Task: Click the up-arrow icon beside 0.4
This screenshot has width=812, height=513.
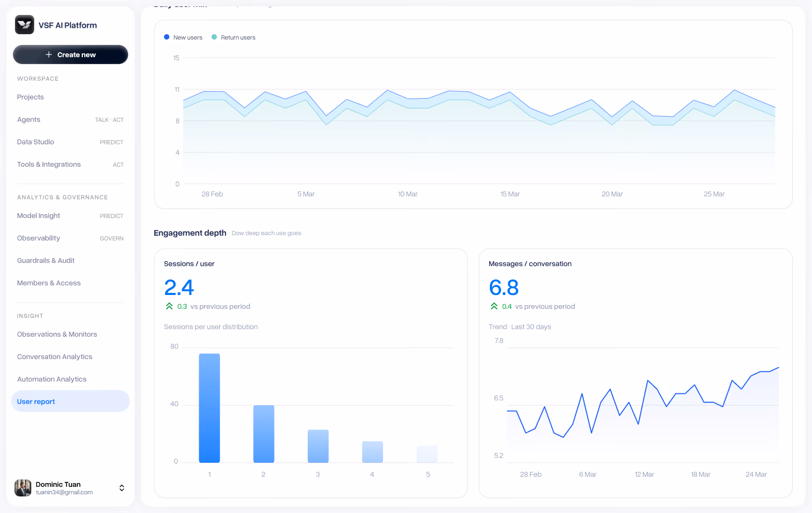Action: pyautogui.click(x=494, y=306)
